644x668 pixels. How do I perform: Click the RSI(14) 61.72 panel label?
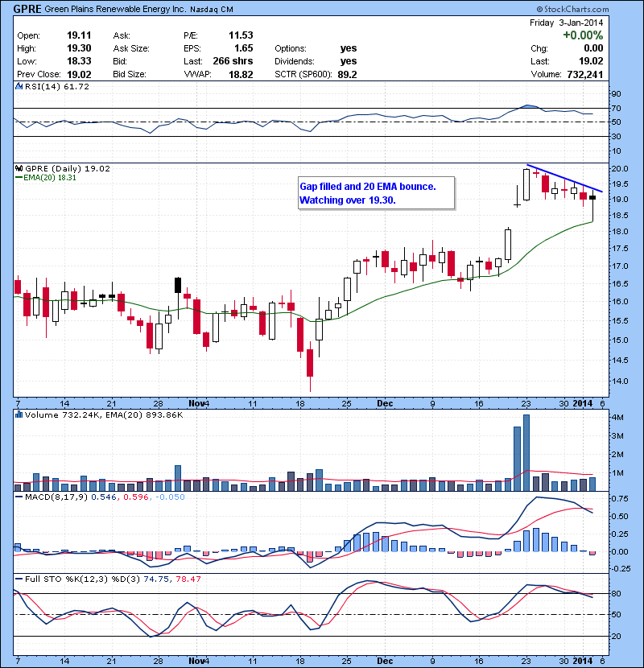click(x=57, y=86)
